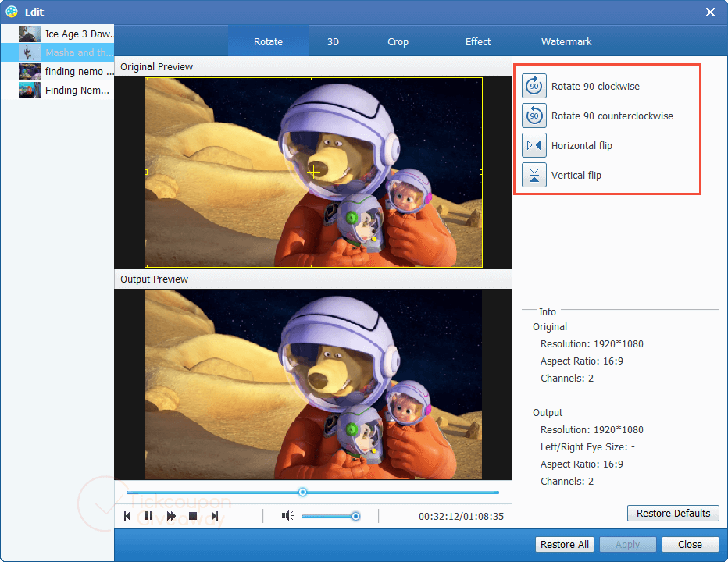Image resolution: width=728 pixels, height=562 pixels.
Task: Click the Rotate 90 clockwise label
Action: point(595,87)
